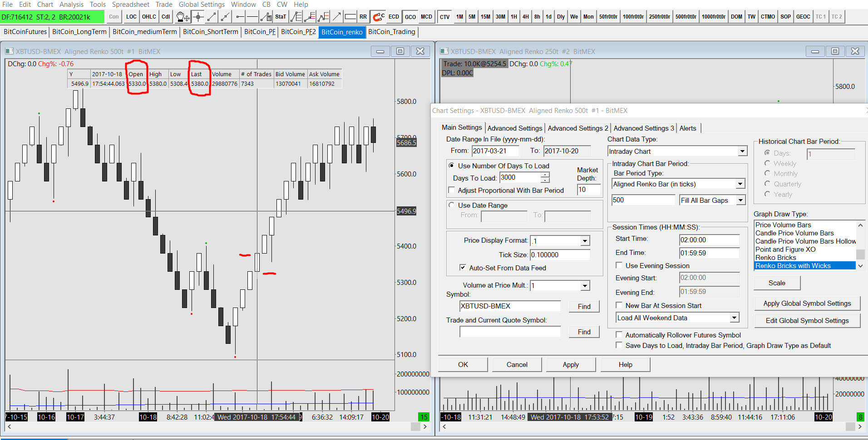The image size is (868, 440).
Task: Select the Rectangle drawing tool
Action: point(350,17)
